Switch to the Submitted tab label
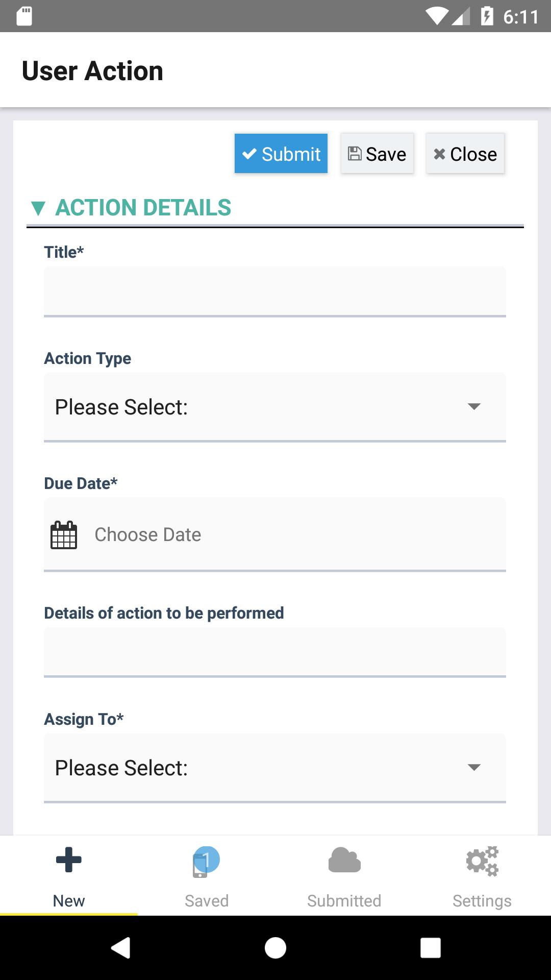Viewport: 551px width, 980px height. click(344, 901)
